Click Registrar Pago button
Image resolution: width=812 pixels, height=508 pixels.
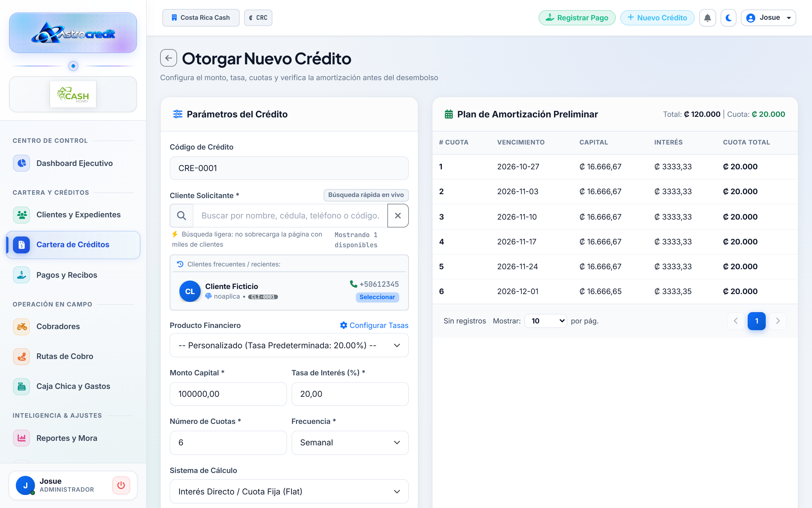[577, 18]
